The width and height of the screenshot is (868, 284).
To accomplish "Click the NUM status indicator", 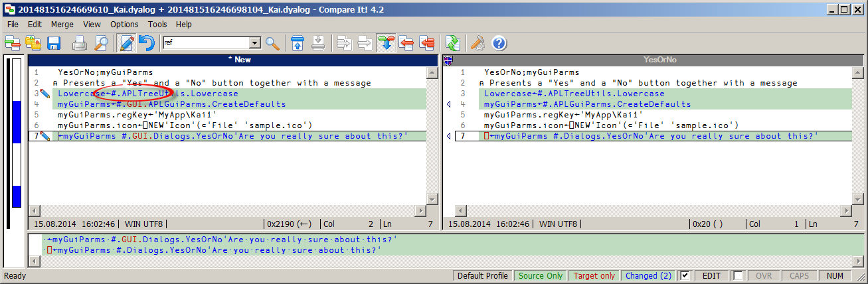I will coord(835,276).
